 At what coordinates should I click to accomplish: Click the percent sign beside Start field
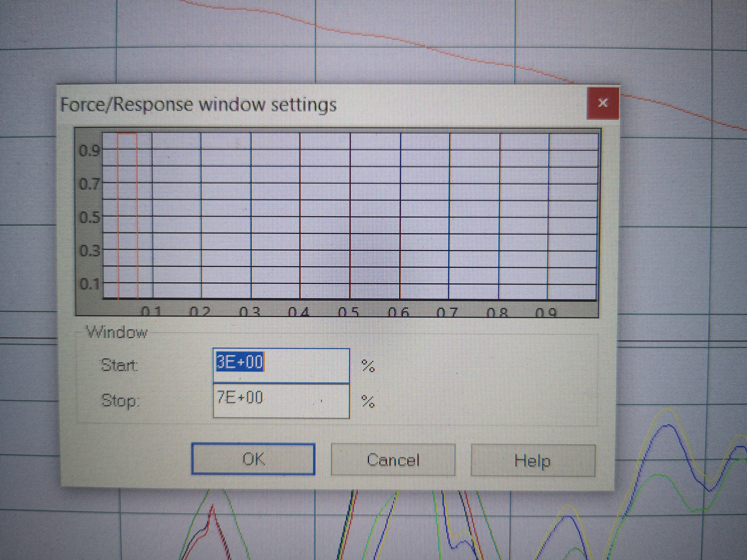pos(368,366)
